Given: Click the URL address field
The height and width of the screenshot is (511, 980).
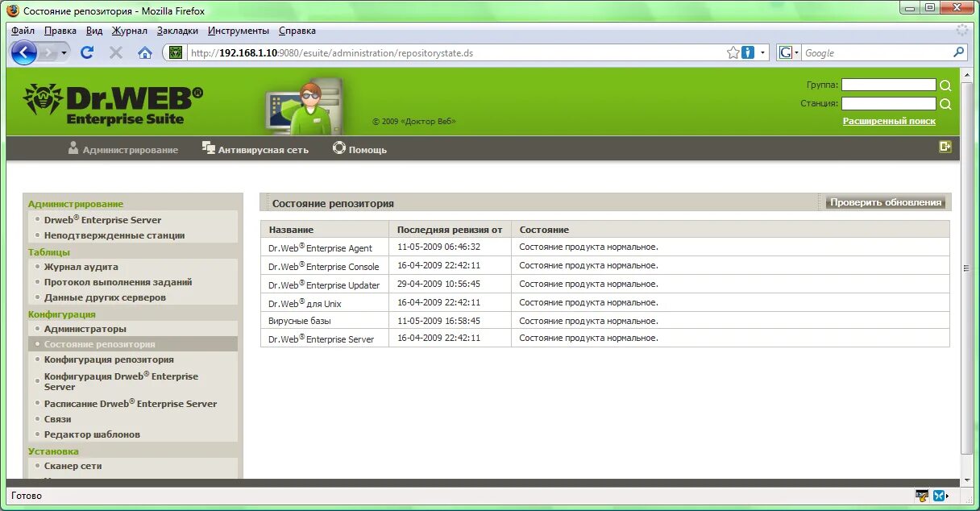Looking at the screenshot, I should click(x=455, y=52).
